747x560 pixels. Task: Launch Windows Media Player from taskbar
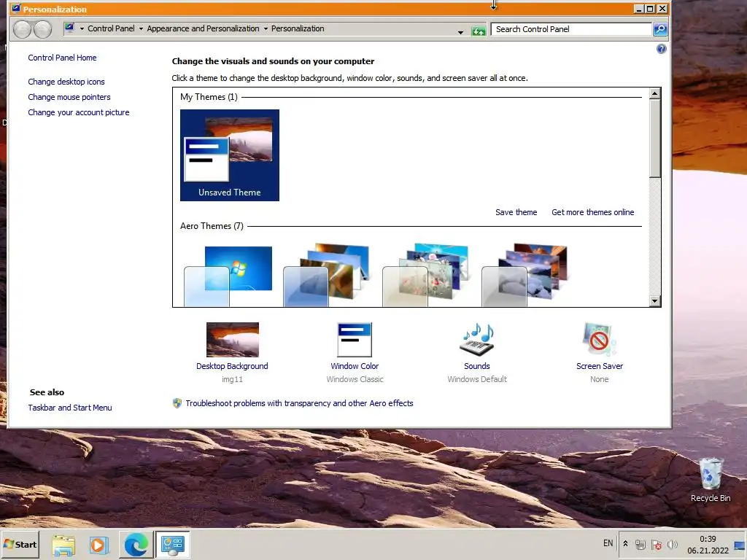(x=98, y=545)
